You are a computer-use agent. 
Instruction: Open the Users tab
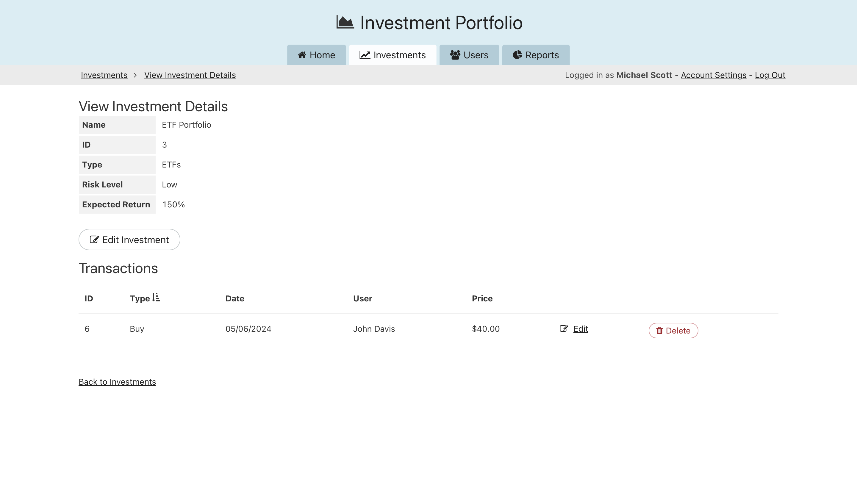(469, 55)
